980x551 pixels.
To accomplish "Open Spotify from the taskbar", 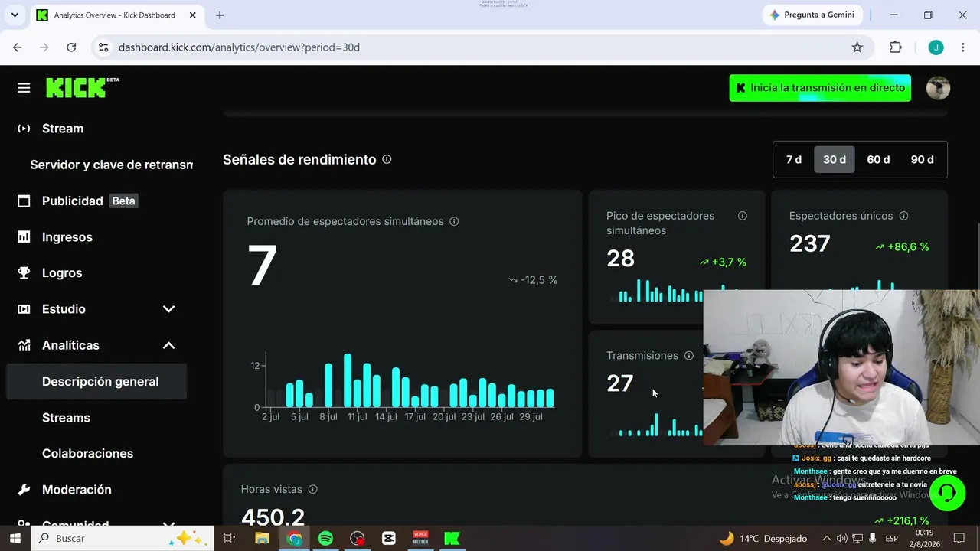I will coord(325,539).
